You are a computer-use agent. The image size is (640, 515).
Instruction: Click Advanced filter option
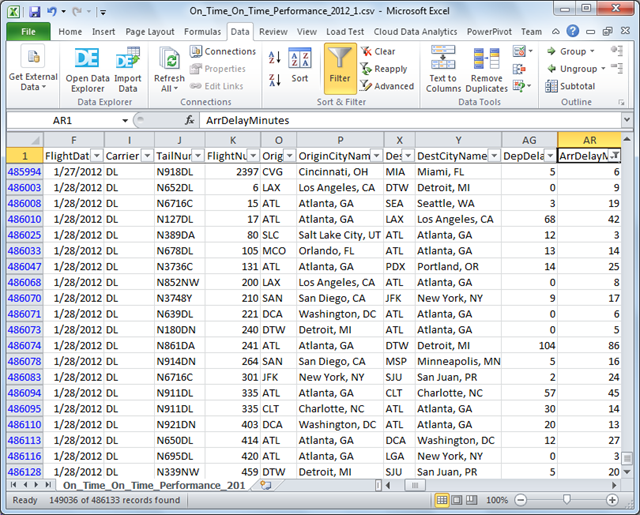coord(386,86)
